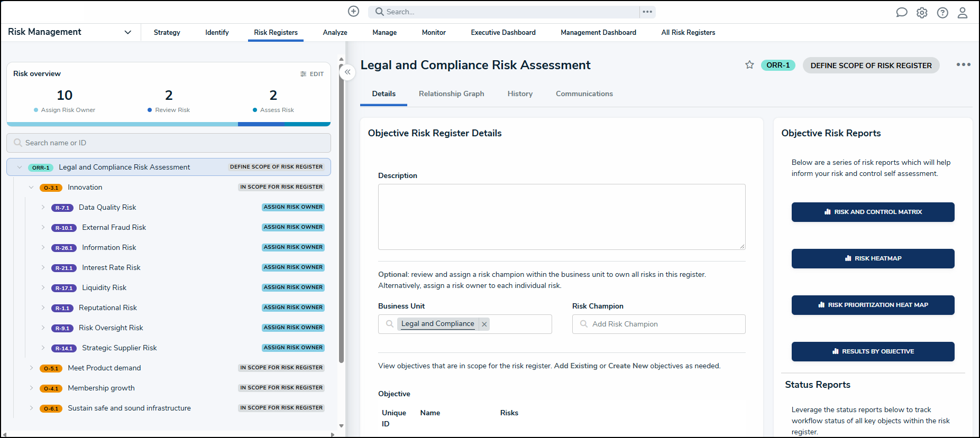View the History tab

(520, 94)
